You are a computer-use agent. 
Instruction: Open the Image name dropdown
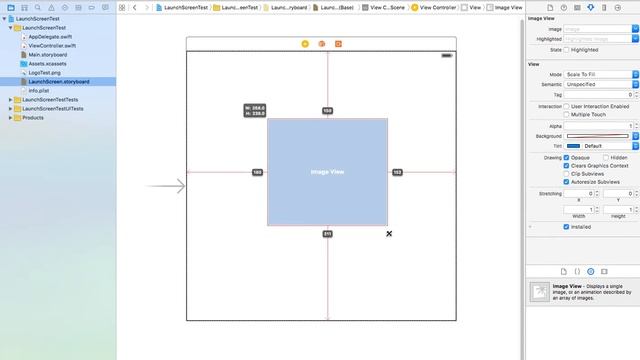(635, 29)
